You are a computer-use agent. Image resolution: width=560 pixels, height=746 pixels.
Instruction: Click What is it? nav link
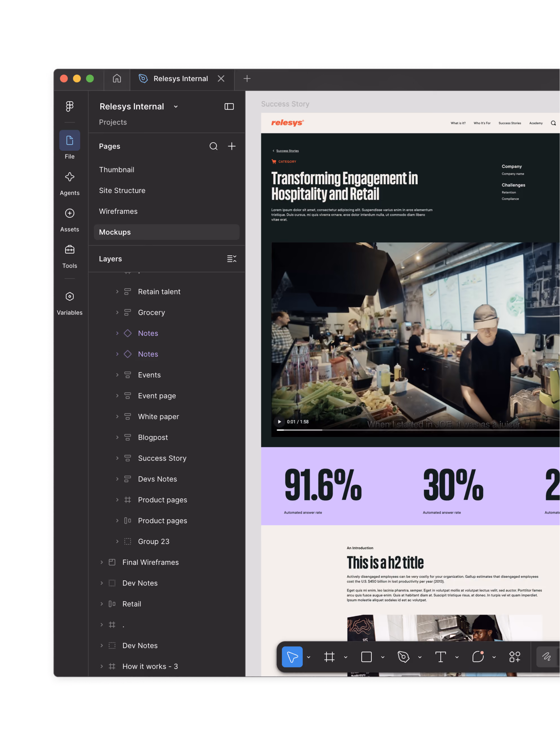click(x=458, y=123)
